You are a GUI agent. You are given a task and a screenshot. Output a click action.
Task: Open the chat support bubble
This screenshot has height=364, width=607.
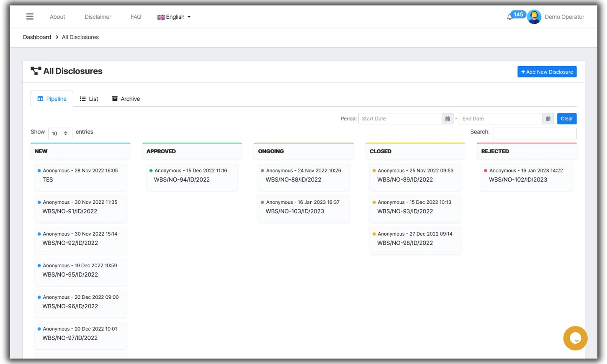tap(575, 338)
